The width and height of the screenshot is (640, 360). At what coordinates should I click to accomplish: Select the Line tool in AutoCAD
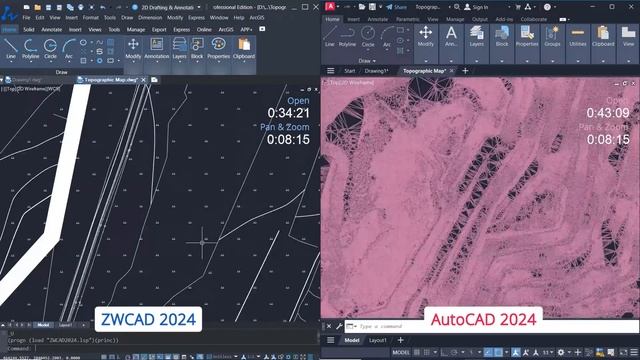(330, 36)
